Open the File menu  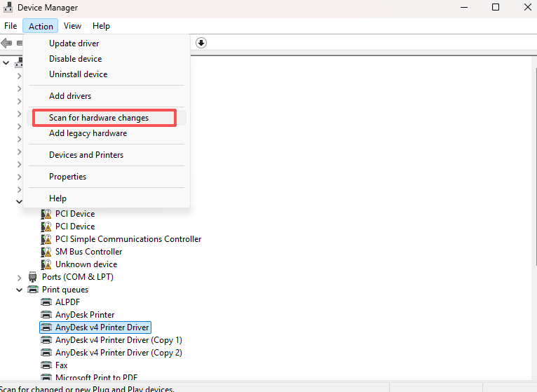point(11,26)
